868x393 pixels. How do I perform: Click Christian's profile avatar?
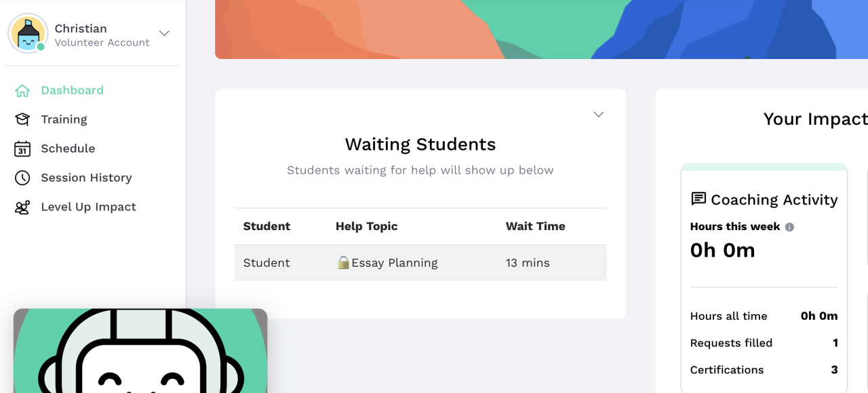28,33
